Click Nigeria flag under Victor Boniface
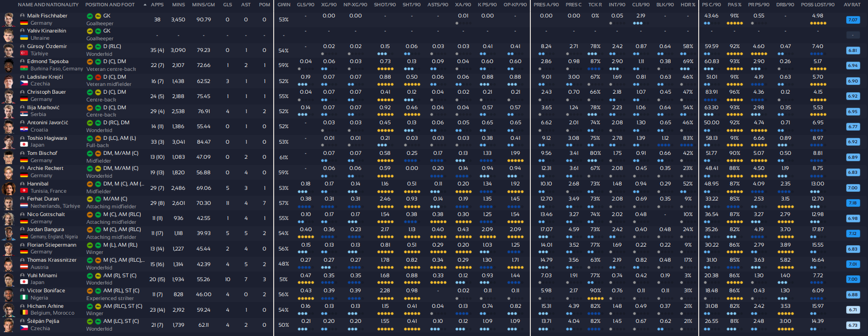The height and width of the screenshot is (336, 868). (24, 298)
